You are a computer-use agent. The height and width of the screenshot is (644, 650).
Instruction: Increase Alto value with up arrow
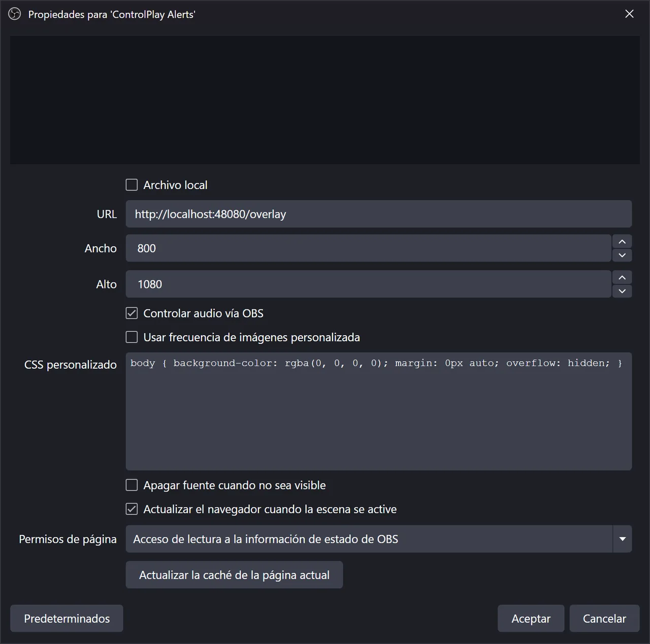pos(622,277)
